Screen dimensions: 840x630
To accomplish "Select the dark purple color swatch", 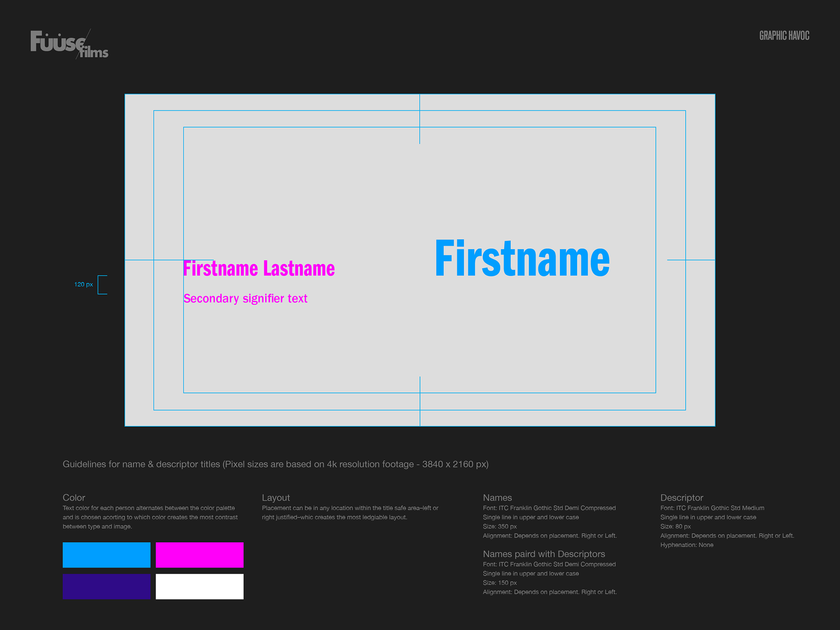I will coord(106,586).
